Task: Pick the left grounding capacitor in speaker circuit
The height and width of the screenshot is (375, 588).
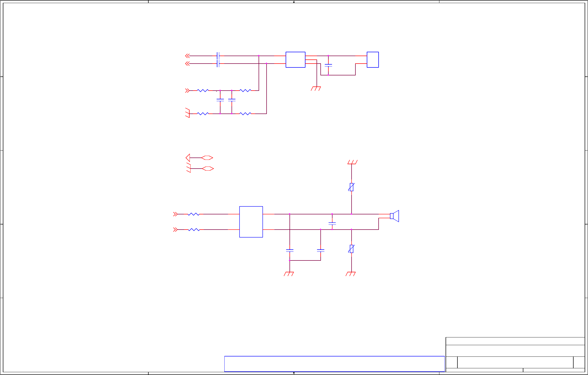Action: 290,250
